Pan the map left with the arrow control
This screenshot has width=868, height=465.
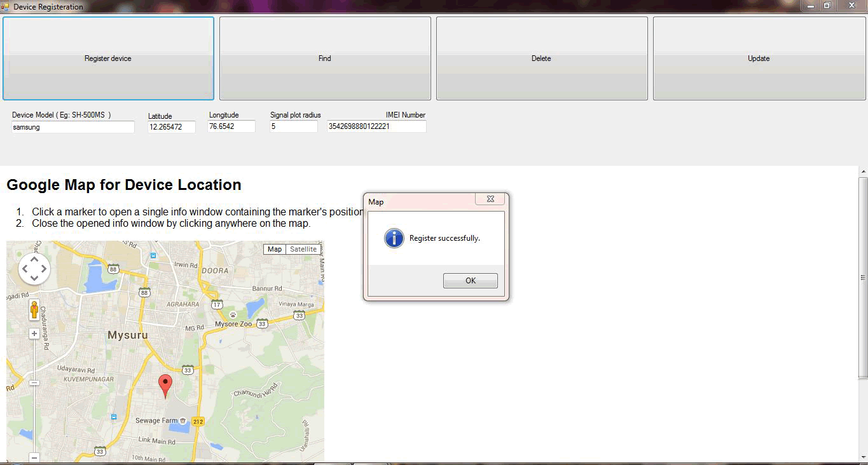[x=25, y=269]
